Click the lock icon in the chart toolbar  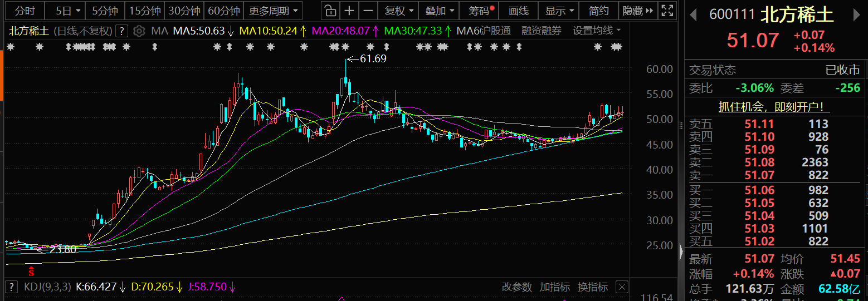[330, 11]
